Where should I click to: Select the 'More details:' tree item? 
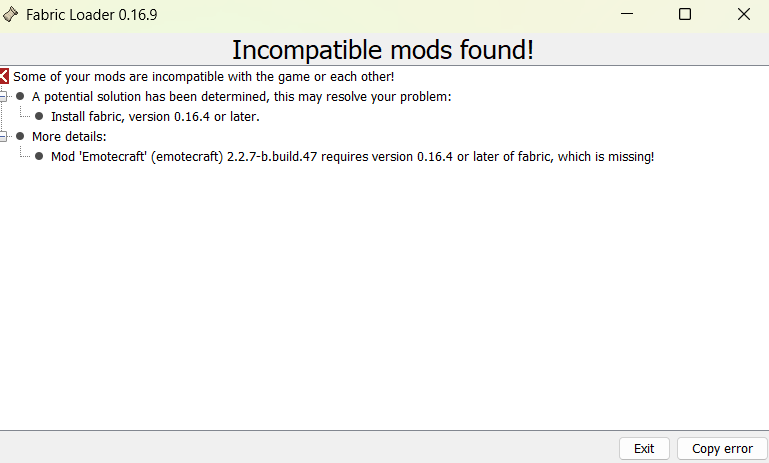pos(69,136)
